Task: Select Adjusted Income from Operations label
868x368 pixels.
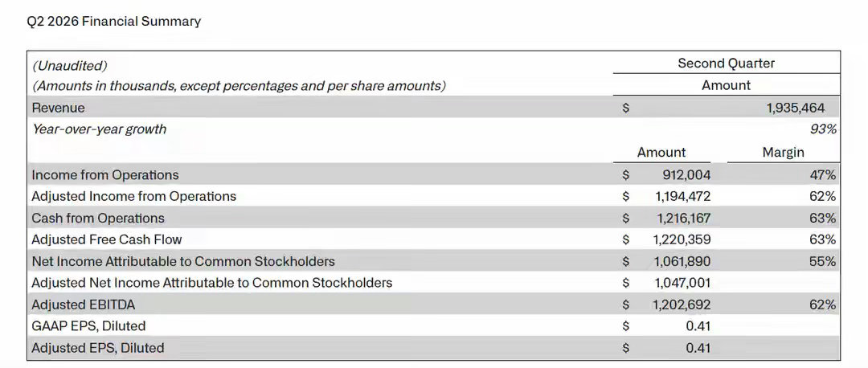Action: pyautogui.click(x=134, y=196)
